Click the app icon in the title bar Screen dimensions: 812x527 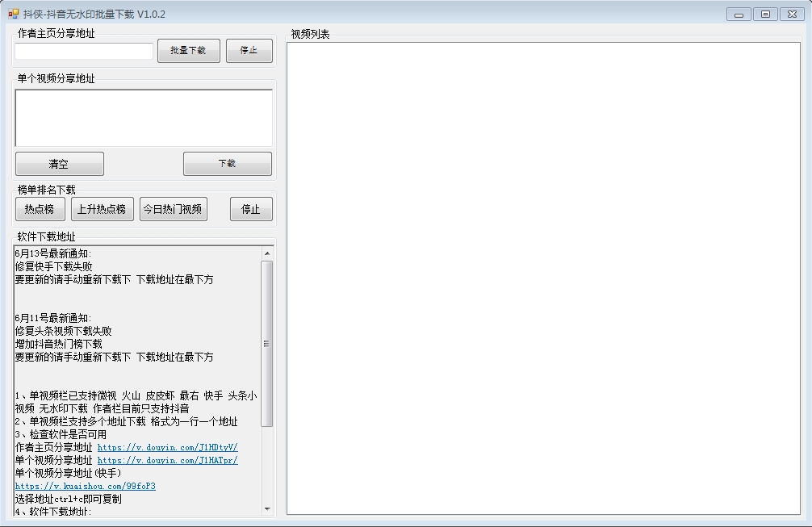[x=13, y=14]
